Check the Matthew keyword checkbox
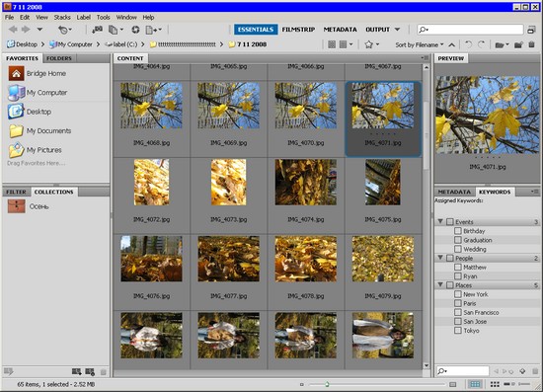 (458, 267)
